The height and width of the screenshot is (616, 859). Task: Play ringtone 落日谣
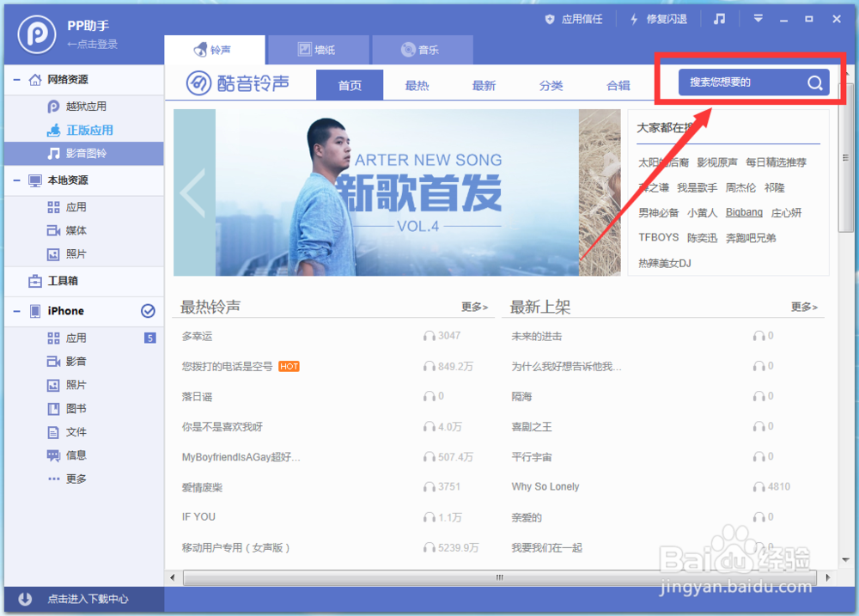click(198, 397)
